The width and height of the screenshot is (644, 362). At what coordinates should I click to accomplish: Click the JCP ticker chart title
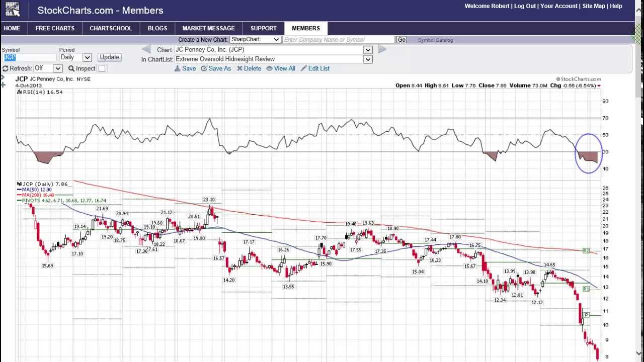(21, 79)
